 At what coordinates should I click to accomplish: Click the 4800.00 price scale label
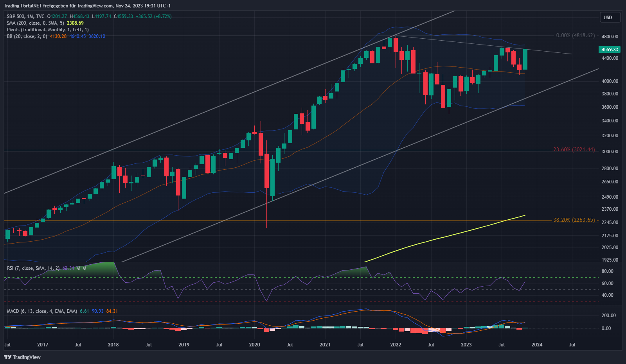pos(610,37)
